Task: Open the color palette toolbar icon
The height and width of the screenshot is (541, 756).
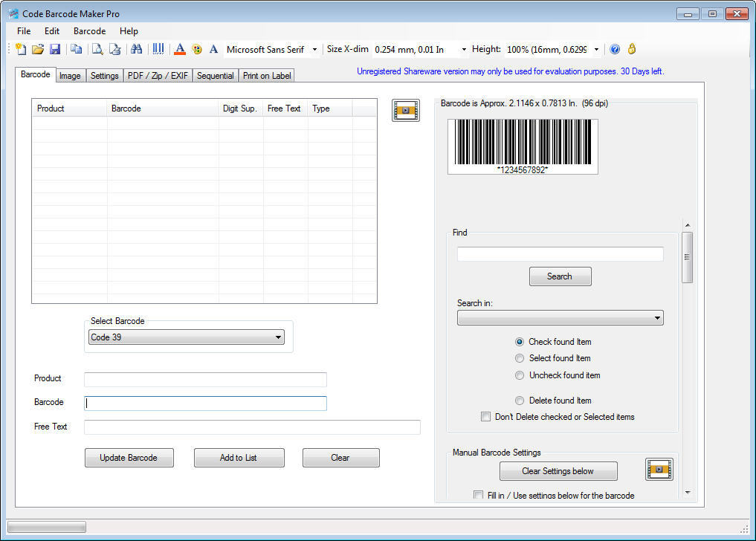Action: [196, 49]
